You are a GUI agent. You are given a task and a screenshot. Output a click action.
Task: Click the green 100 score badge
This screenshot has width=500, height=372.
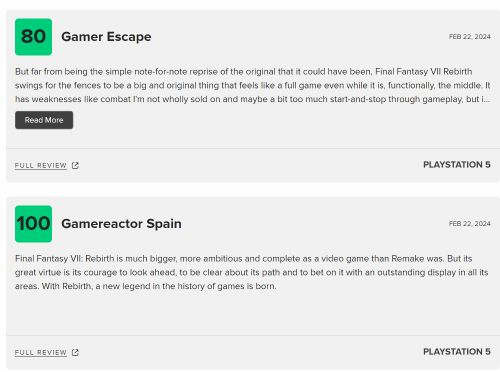click(x=33, y=224)
